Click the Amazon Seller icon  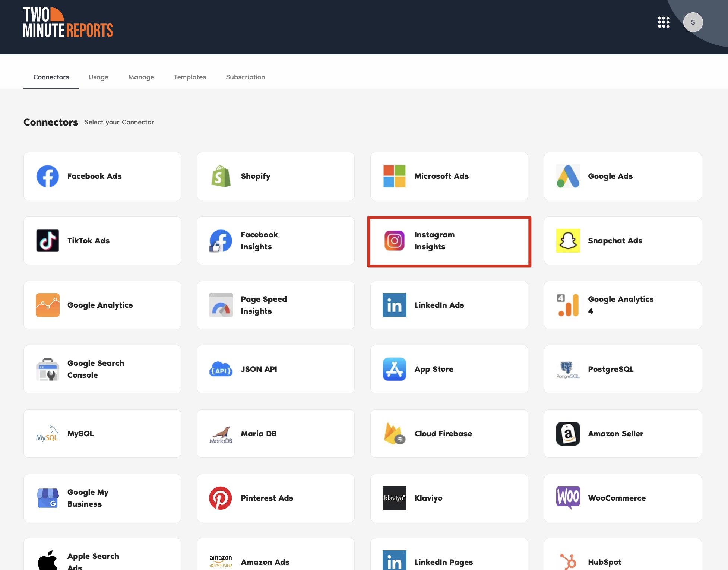(x=568, y=434)
